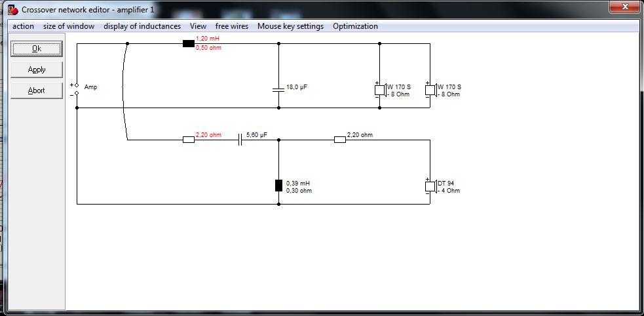The image size is (644, 316).
Task: Click the application icon in title bar
Action: pos(13,9)
